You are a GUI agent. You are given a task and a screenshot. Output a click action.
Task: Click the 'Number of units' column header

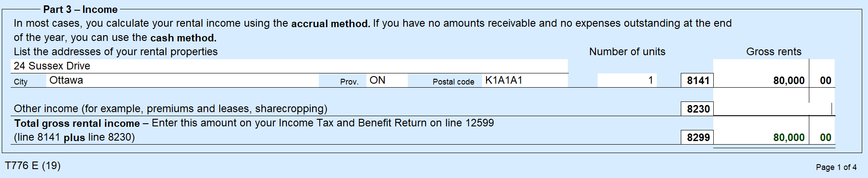[627, 52]
